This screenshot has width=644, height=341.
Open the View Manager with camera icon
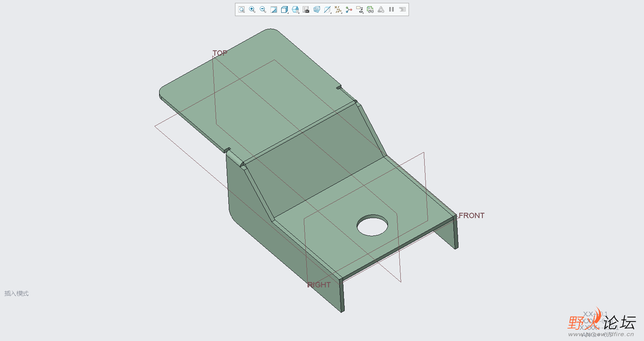point(306,9)
